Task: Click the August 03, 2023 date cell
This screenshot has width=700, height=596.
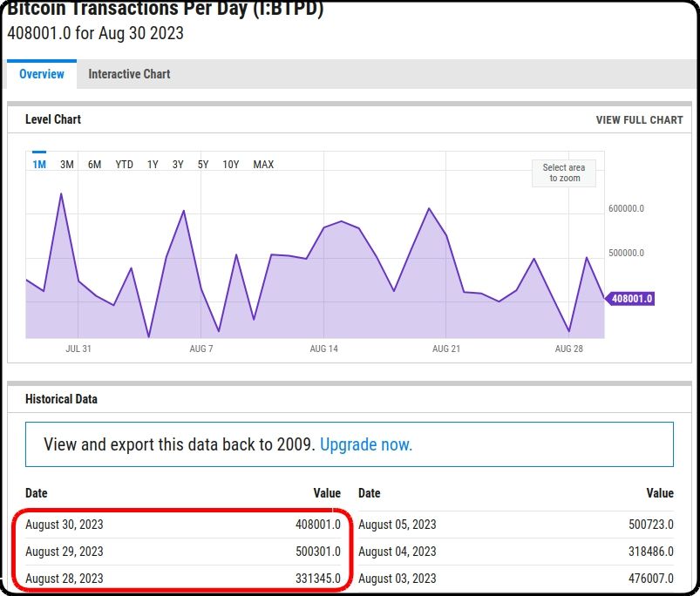Action: coord(398,579)
